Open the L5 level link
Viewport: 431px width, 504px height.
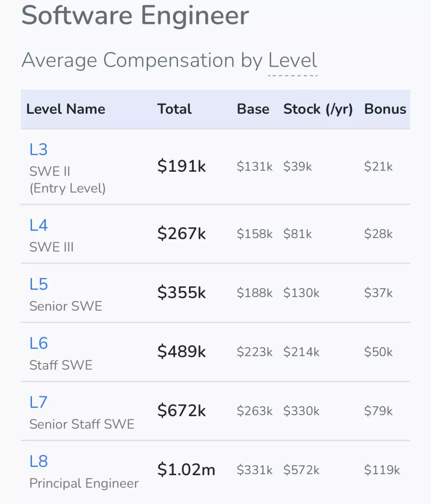coord(39,284)
